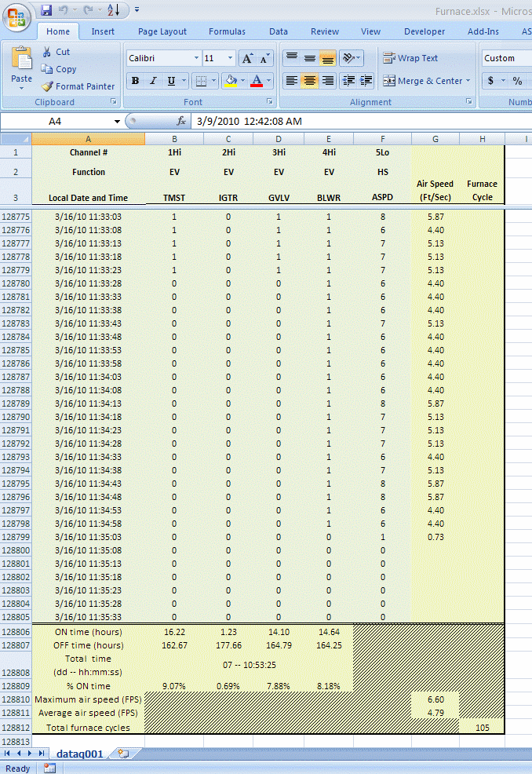The height and width of the screenshot is (774, 532).
Task: Expand font color palette arrow
Action: tap(269, 80)
